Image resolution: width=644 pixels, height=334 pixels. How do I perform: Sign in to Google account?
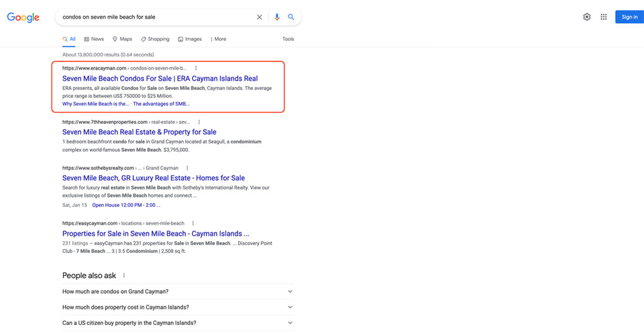pos(629,17)
